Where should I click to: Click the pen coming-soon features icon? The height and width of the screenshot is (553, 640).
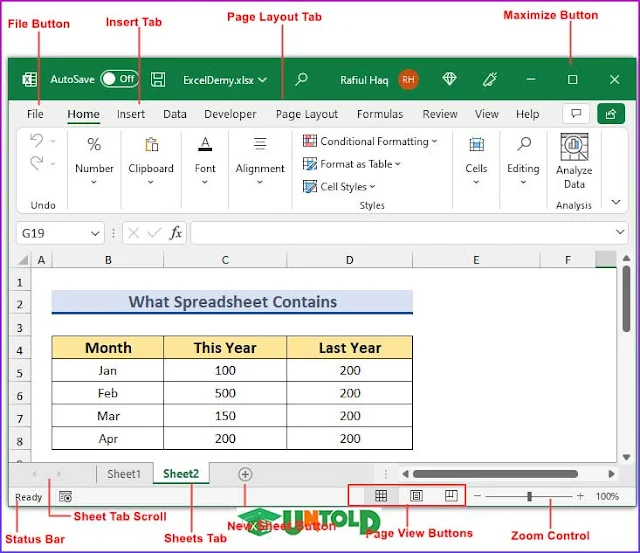[x=490, y=79]
